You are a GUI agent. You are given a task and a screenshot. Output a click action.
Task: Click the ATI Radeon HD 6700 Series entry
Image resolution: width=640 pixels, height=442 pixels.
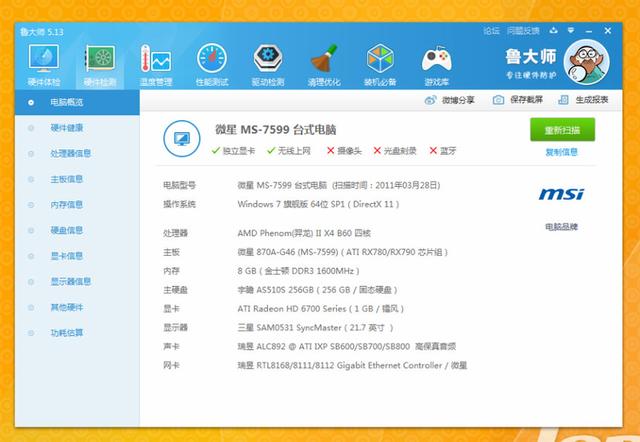click(x=321, y=309)
